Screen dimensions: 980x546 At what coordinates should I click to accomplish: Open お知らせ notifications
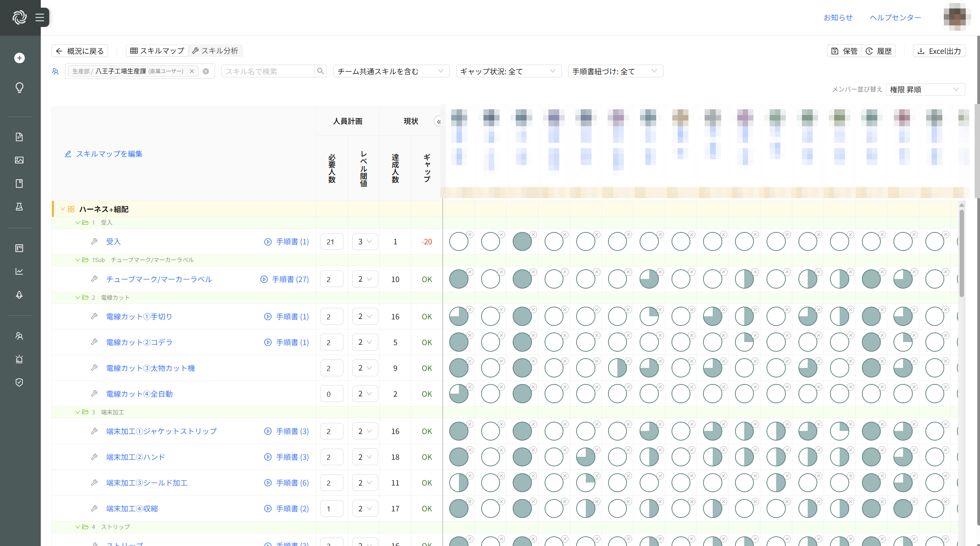pyautogui.click(x=838, y=17)
